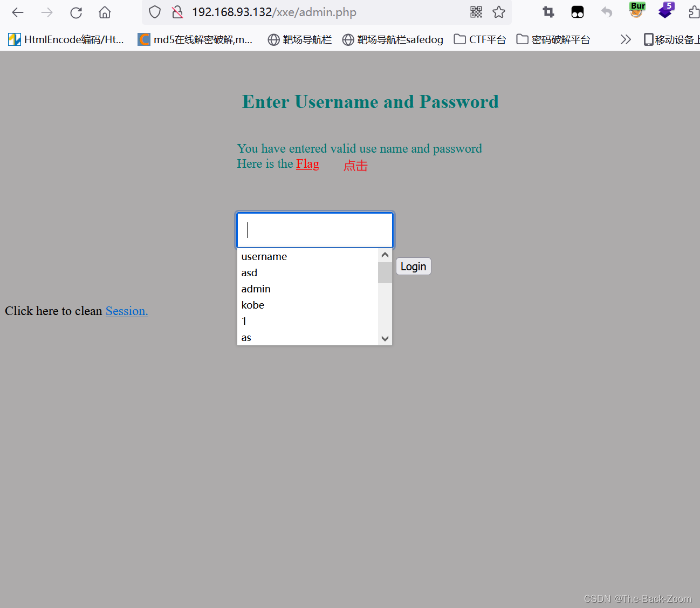Open the Tampermonkey extension icon
This screenshot has width=700, height=608.
[x=578, y=12]
